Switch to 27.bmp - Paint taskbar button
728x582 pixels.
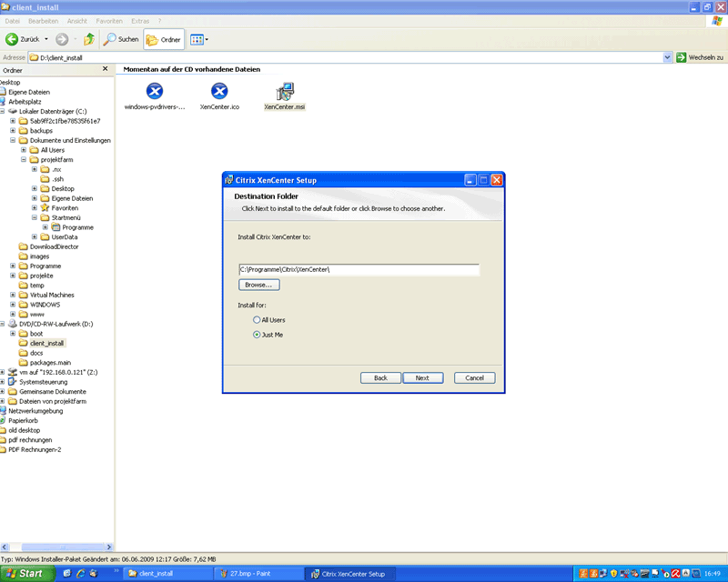(259, 574)
